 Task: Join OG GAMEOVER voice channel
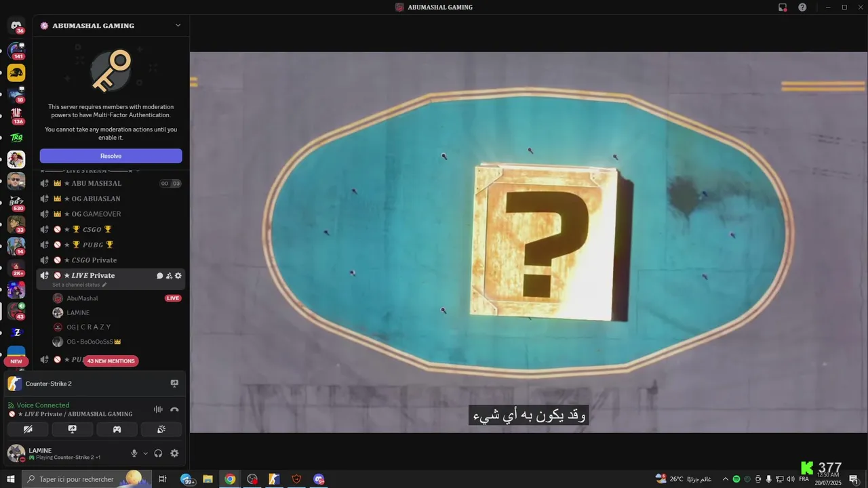110,214
